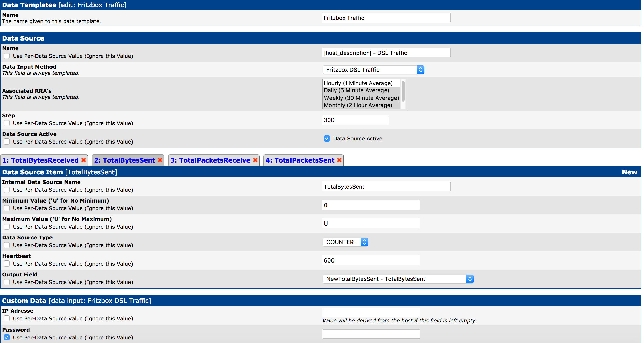This screenshot has height=343, width=644.
Task: Click the Step value field
Action: click(x=356, y=120)
